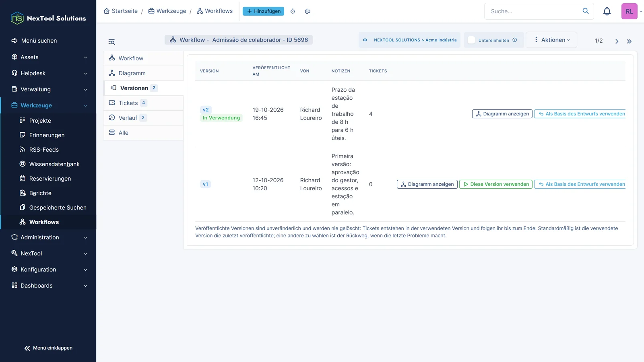Expand the Dashboards menu
This screenshot has width=644, height=362.
(48, 286)
